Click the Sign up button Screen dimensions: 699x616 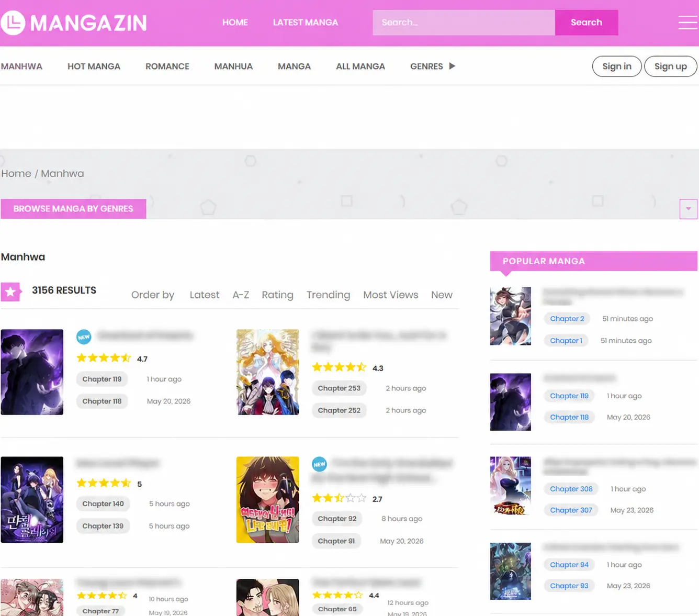tap(670, 66)
